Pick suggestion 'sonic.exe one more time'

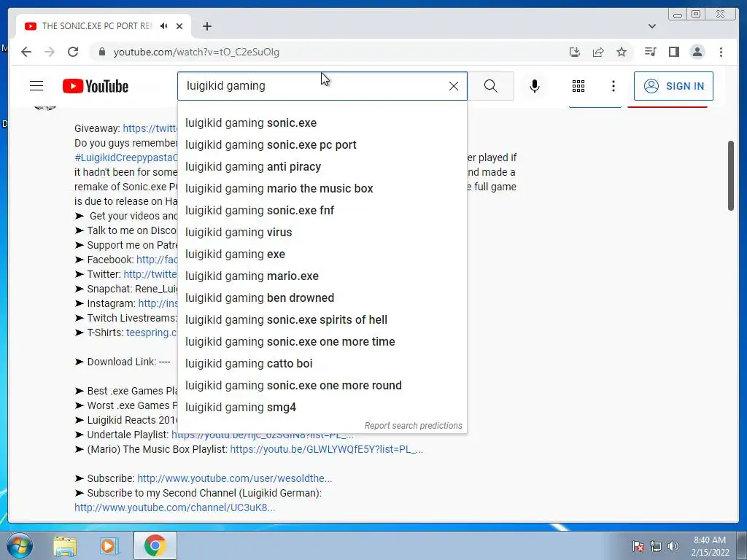tap(322, 342)
